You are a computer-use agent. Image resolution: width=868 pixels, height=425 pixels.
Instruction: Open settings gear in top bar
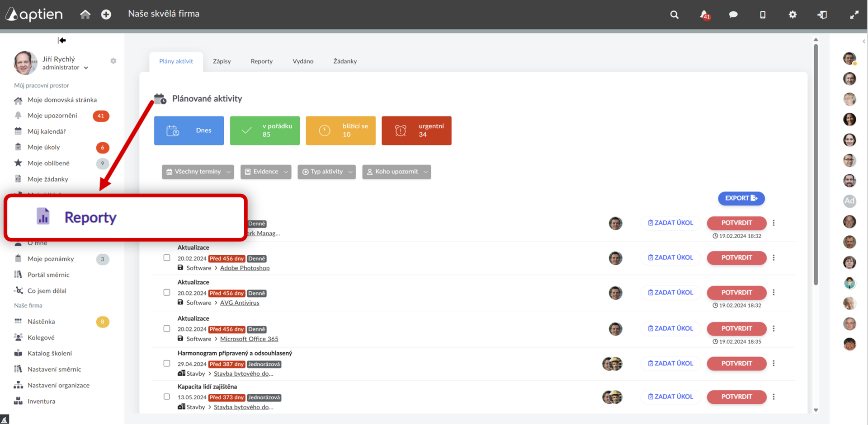(x=793, y=14)
